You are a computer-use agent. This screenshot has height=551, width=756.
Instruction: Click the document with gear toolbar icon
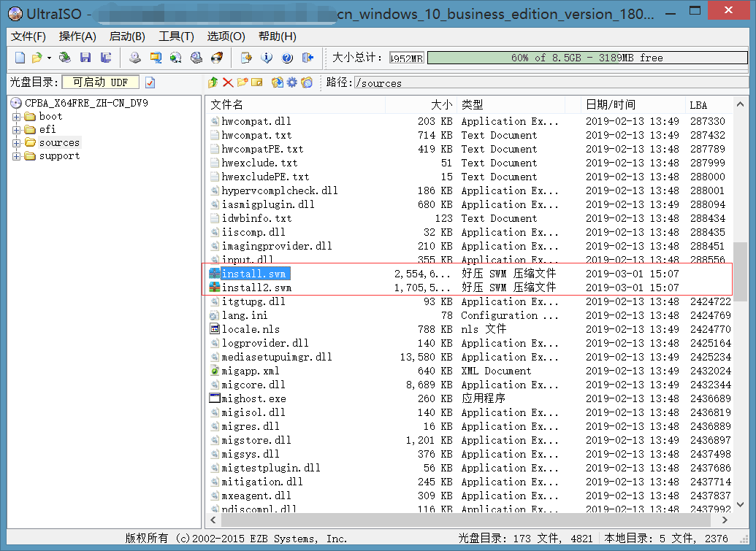[246, 58]
